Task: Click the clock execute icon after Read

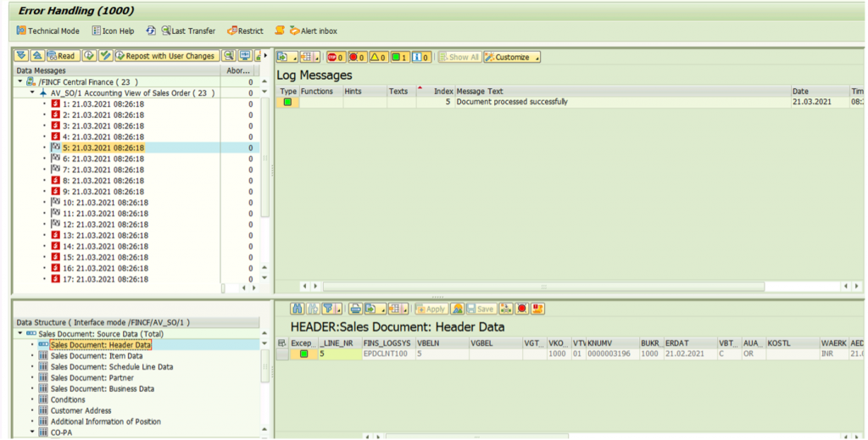Action: pyautogui.click(x=89, y=56)
